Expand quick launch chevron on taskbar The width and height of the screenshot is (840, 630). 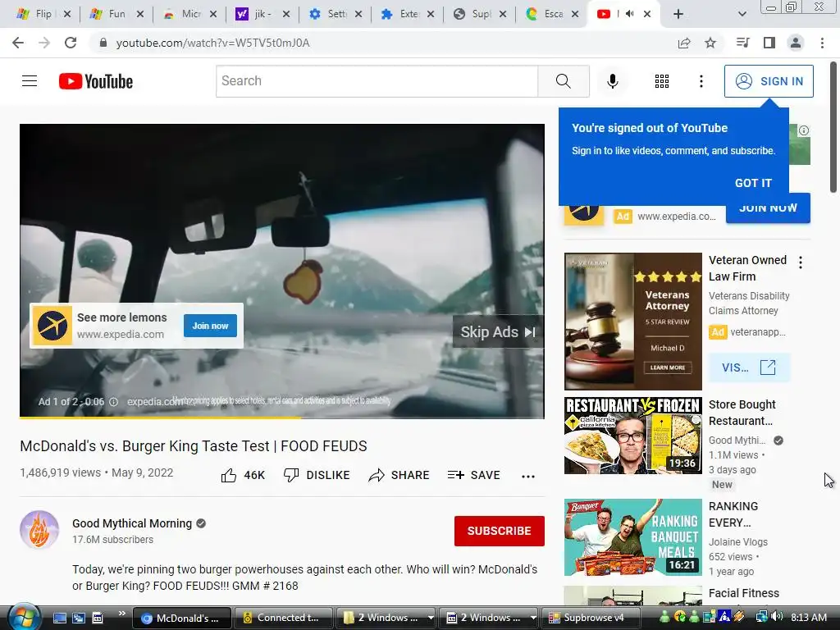pyautogui.click(x=122, y=614)
